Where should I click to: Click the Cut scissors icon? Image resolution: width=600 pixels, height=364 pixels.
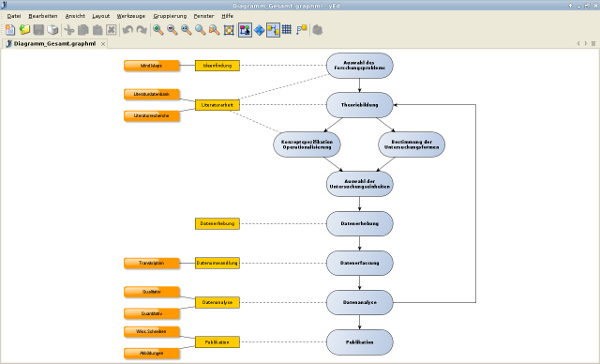(x=69, y=30)
